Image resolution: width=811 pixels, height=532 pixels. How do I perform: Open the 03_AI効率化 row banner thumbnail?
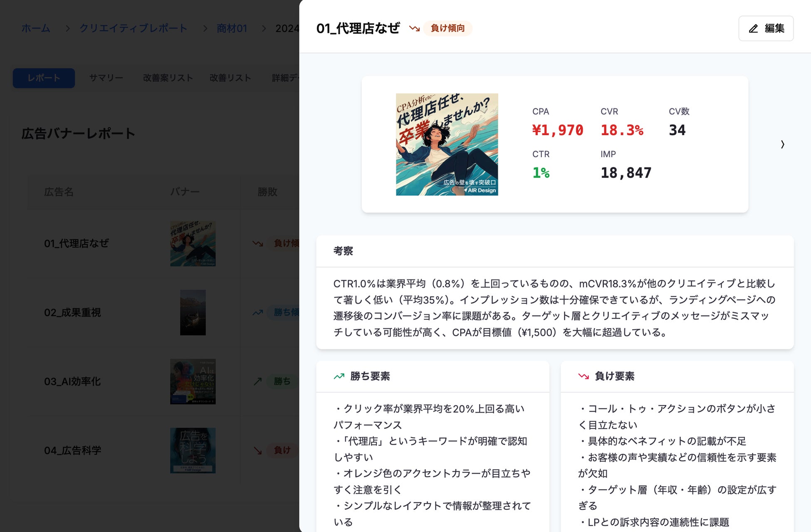click(x=193, y=381)
